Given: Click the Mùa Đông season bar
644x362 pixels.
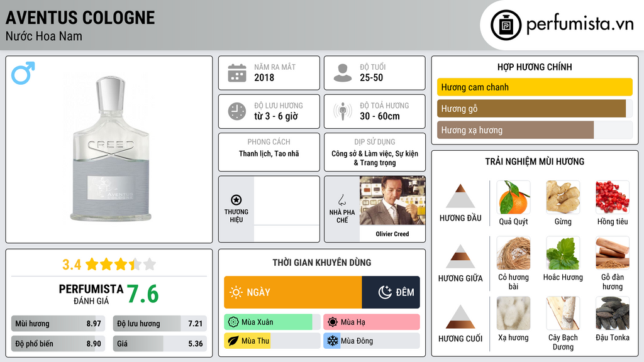Looking at the screenshot, I should point(372,341).
